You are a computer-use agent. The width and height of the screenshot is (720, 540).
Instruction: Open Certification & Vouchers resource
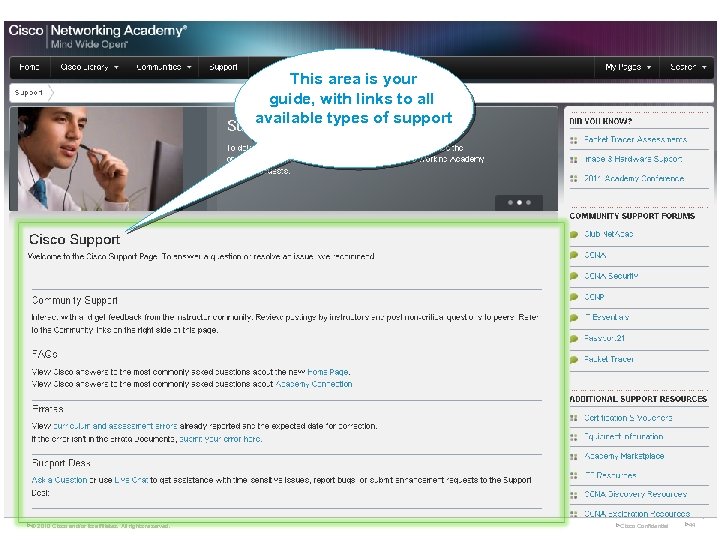628,418
